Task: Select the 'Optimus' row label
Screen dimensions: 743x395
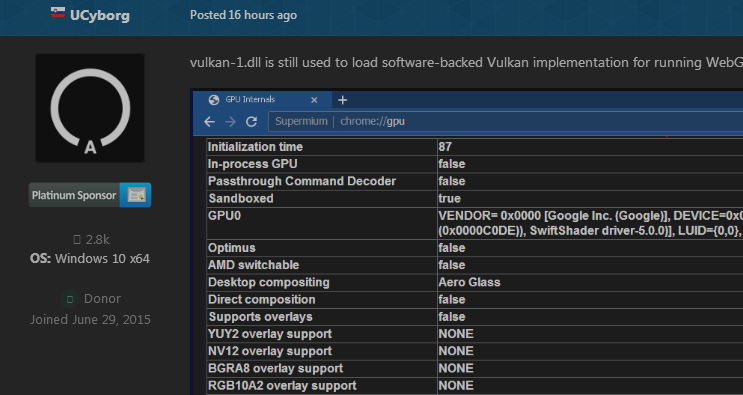Action: pos(232,248)
